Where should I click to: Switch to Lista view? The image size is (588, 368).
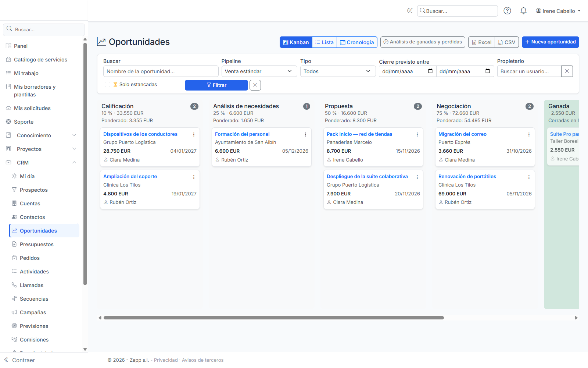point(325,42)
